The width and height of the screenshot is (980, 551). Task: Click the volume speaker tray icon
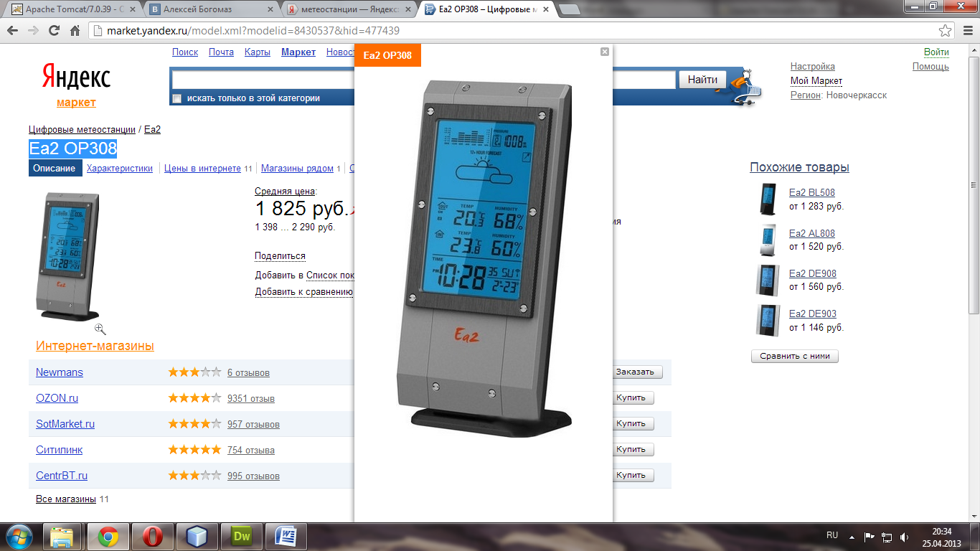pyautogui.click(x=904, y=537)
